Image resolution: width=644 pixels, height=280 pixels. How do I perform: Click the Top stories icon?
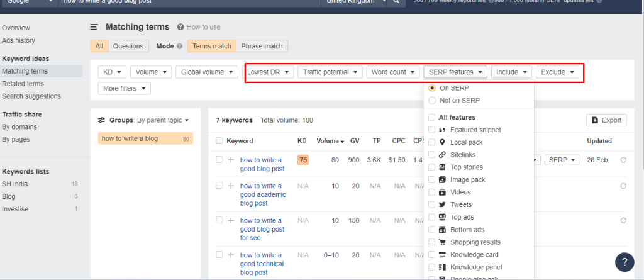442,167
